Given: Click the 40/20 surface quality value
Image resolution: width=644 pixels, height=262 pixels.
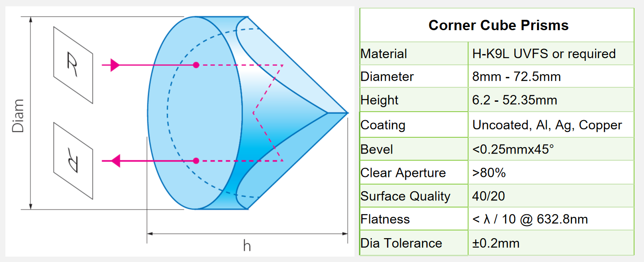Looking at the screenshot, I should coord(488,196).
